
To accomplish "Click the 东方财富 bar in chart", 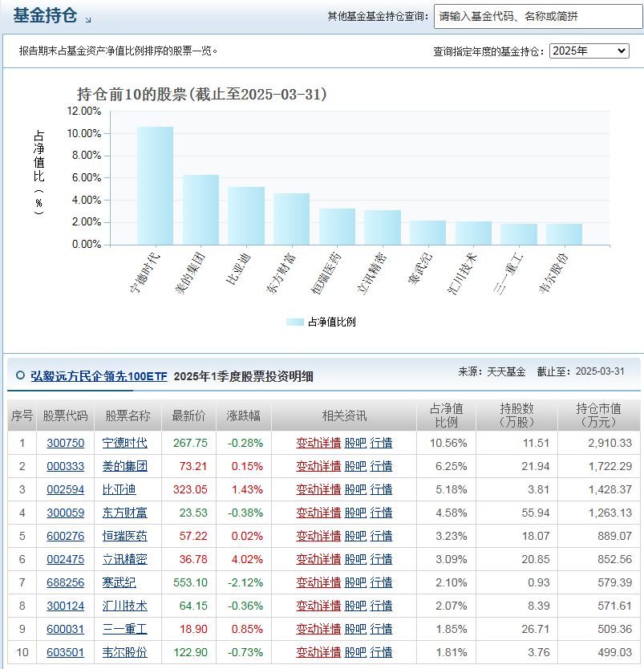I will [292, 219].
